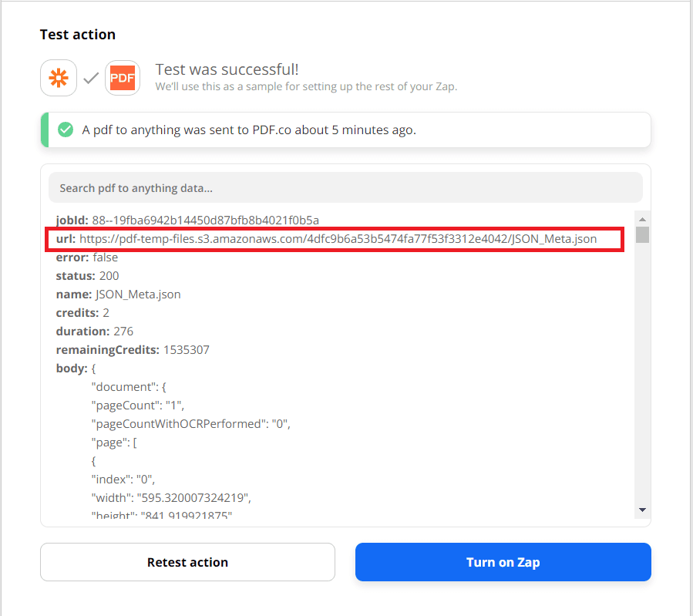Click the PDF.co sent confirmation banner
693x616 pixels.
click(345, 130)
